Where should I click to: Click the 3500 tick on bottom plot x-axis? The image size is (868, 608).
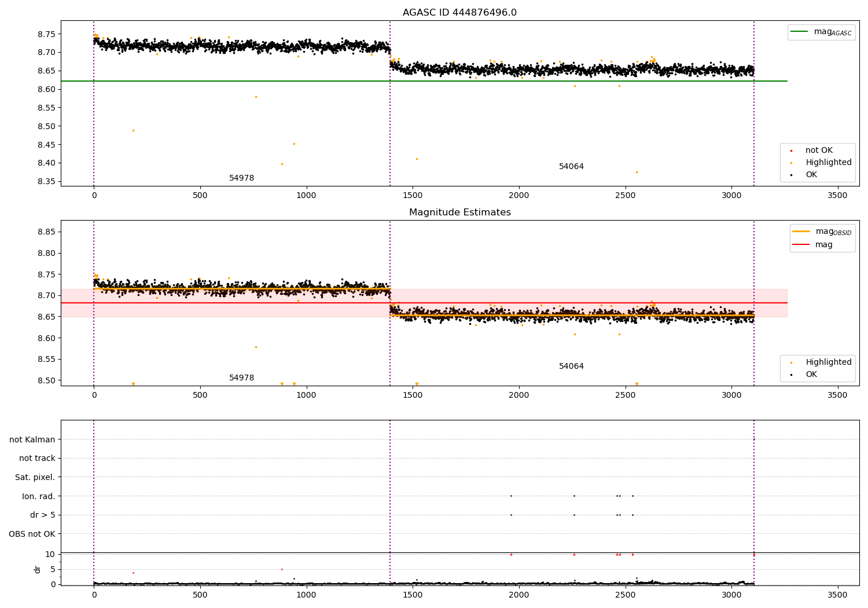point(838,595)
